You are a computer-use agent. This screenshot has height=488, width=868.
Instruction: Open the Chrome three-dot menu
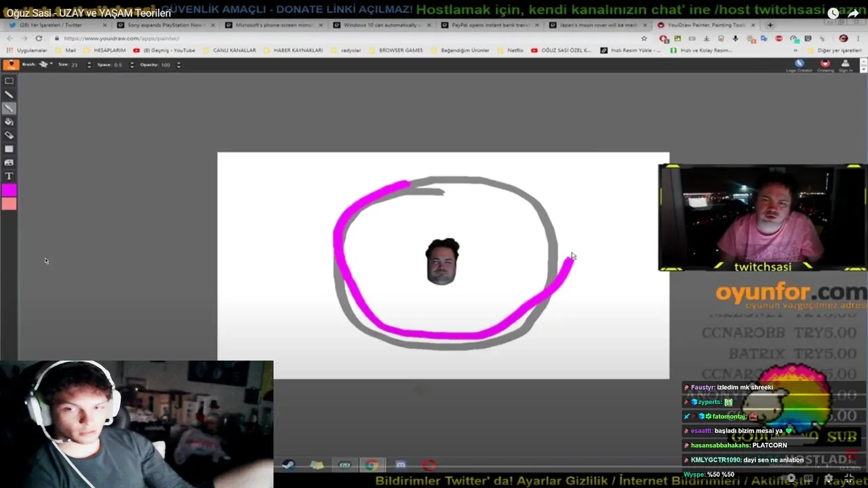(x=859, y=39)
